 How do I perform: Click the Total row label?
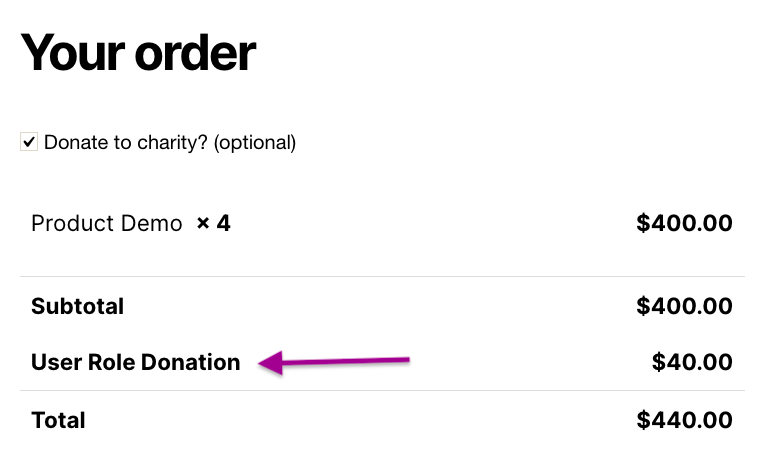coord(58,420)
